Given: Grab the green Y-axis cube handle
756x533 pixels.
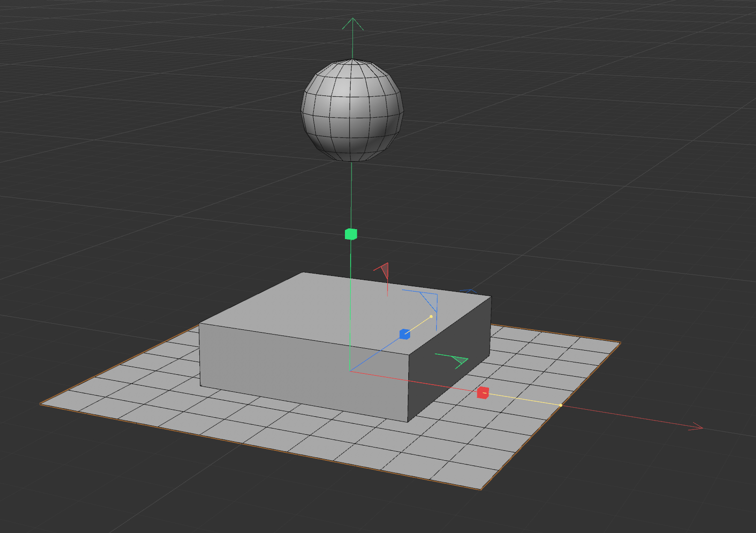Looking at the screenshot, I should [x=351, y=234].
